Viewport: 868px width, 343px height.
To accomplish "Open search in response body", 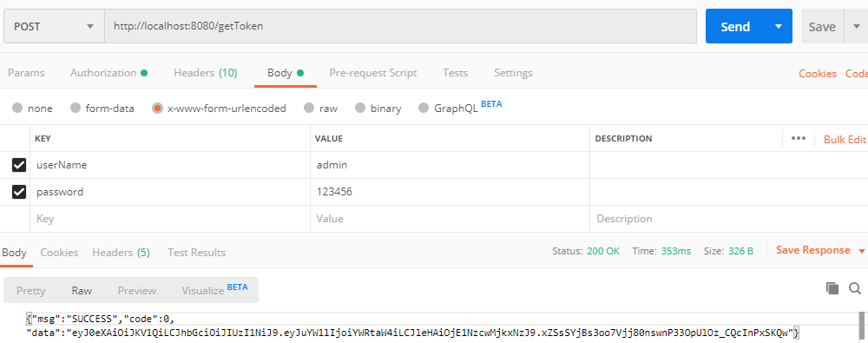I will coord(855,287).
